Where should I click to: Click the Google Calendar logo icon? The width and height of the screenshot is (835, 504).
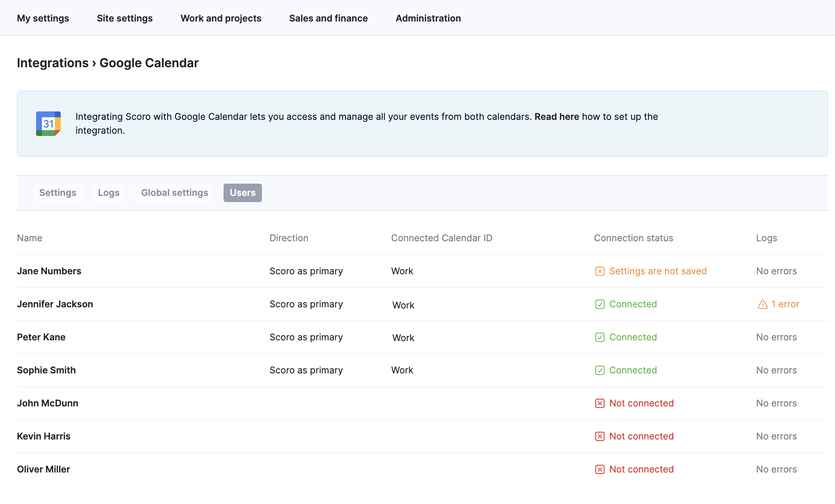click(x=48, y=124)
